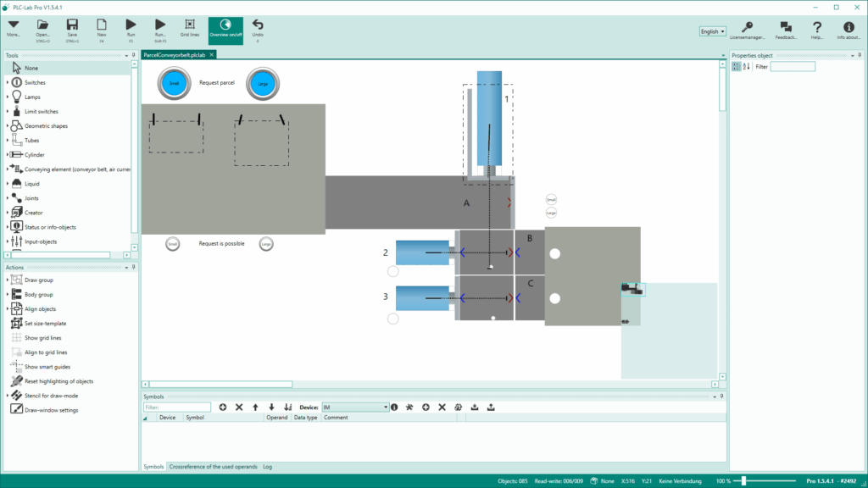The width and height of the screenshot is (868, 488).
Task: Open the Feedback icon
Action: 786,30
